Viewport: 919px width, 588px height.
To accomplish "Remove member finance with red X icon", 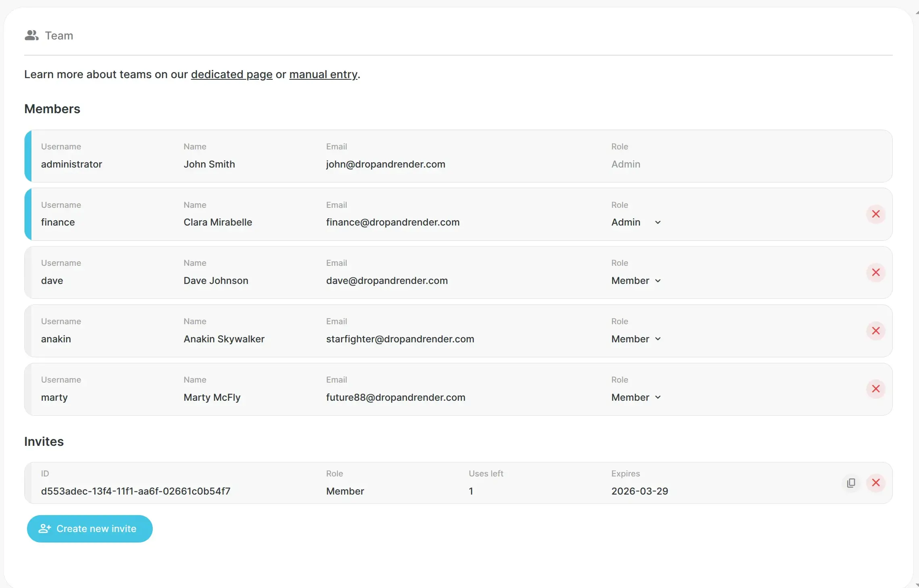I will [875, 214].
